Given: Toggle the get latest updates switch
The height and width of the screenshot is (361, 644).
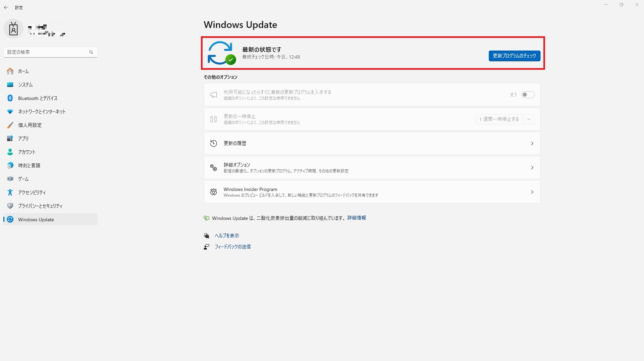Looking at the screenshot, I should [x=528, y=95].
